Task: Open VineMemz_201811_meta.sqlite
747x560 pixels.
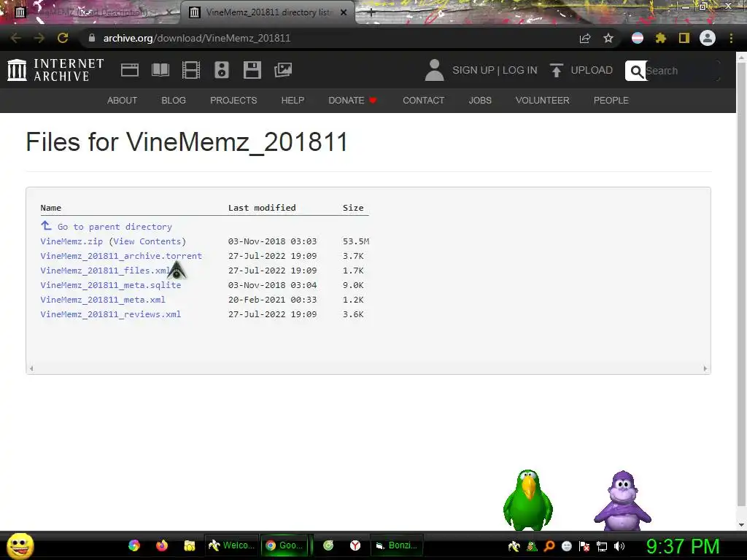Action: pyautogui.click(x=111, y=285)
